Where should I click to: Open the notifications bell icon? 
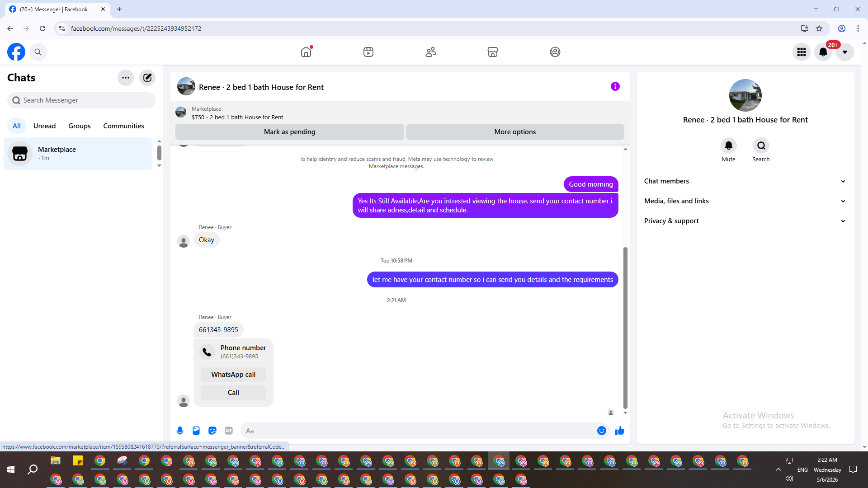pos(823,52)
